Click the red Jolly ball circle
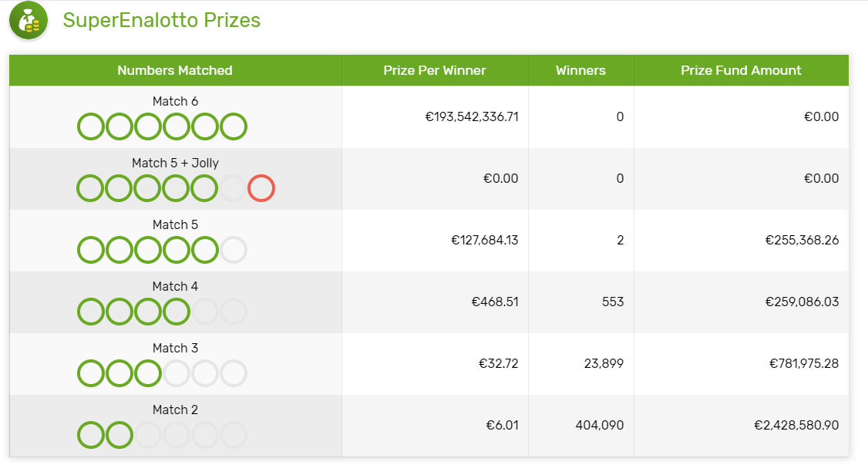868x472 pixels. click(x=261, y=188)
